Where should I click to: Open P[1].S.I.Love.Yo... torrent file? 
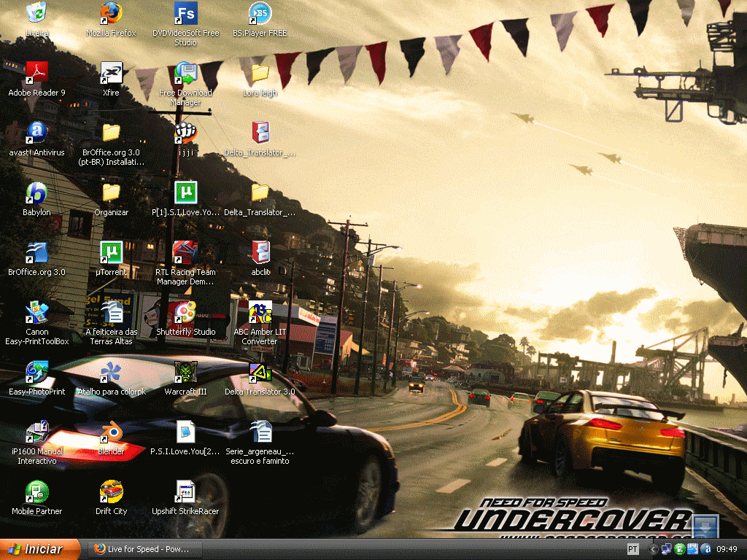185,192
